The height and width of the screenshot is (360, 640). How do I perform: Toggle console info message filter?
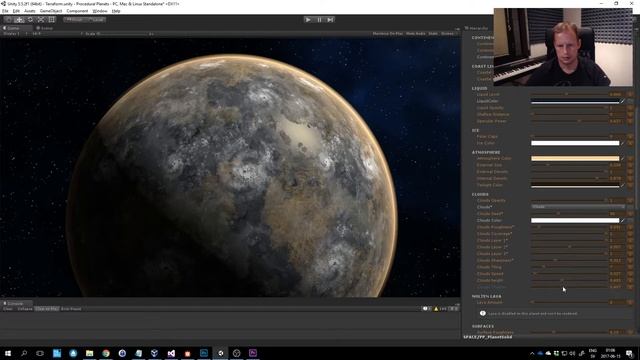427,309
